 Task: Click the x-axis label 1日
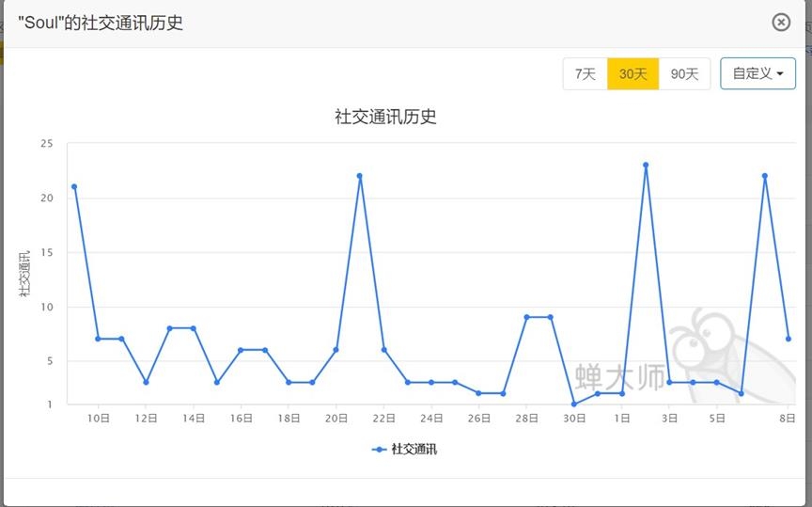[622, 419]
